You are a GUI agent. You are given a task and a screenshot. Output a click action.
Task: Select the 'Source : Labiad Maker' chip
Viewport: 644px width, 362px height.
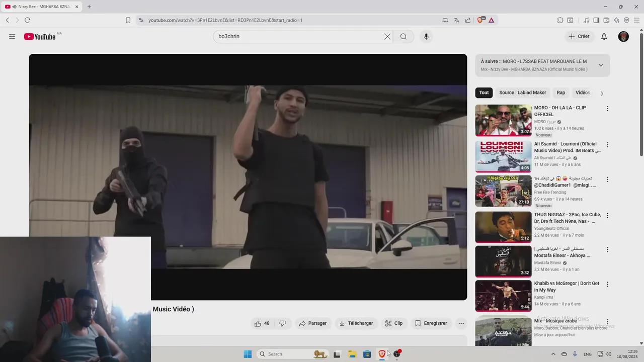[523, 93]
